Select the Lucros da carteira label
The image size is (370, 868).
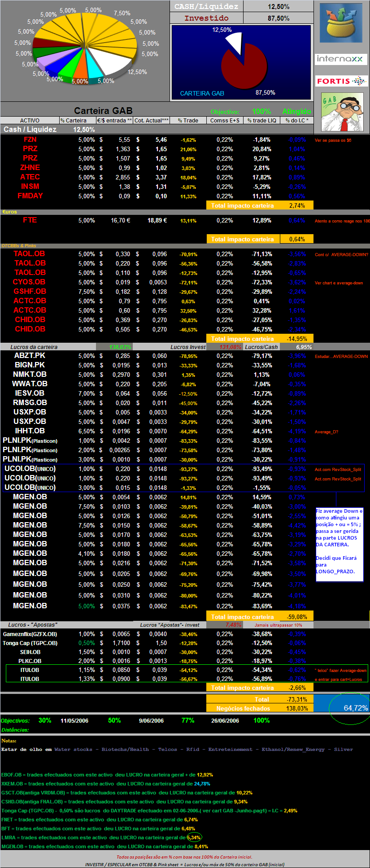(x=34, y=347)
